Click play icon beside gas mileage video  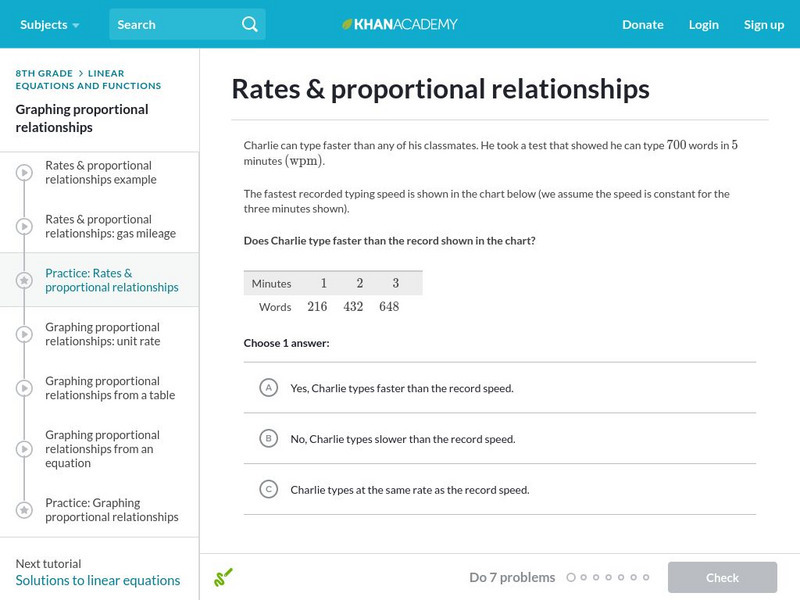click(24, 227)
